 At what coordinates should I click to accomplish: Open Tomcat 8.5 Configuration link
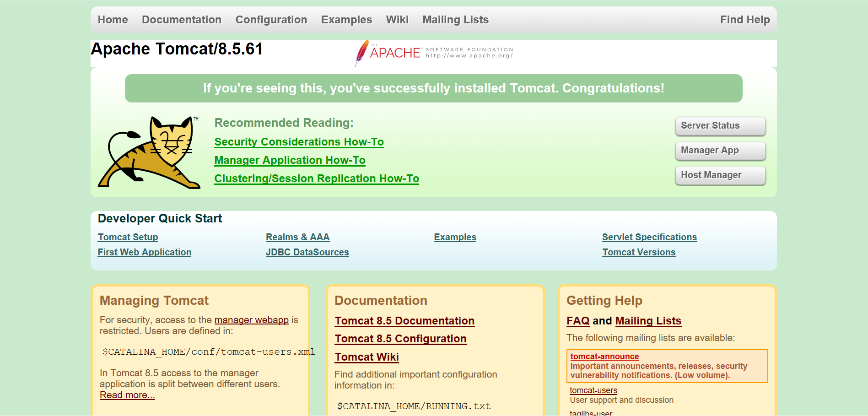point(400,339)
